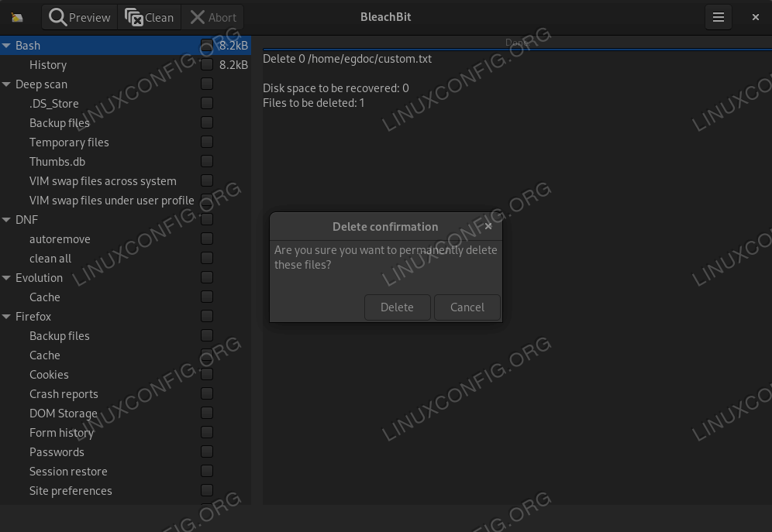Click the 'Delete 0 /home/egdoc/custom.txt' log line
The image size is (772, 532).
347,59
